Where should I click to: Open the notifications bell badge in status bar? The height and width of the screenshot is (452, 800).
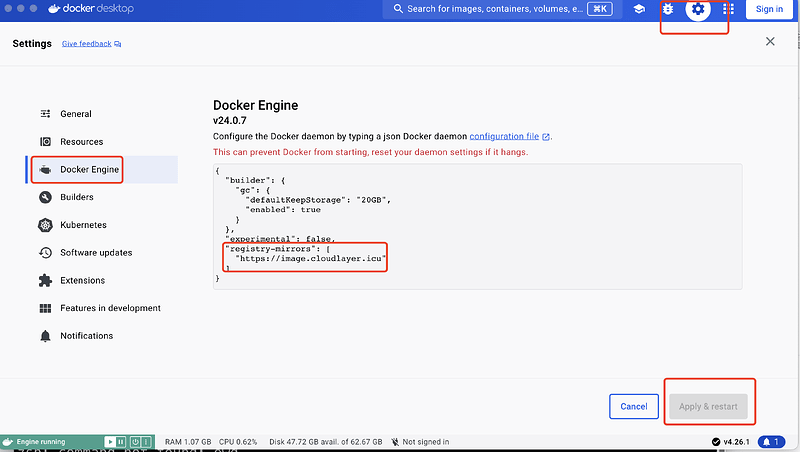[x=771, y=442]
